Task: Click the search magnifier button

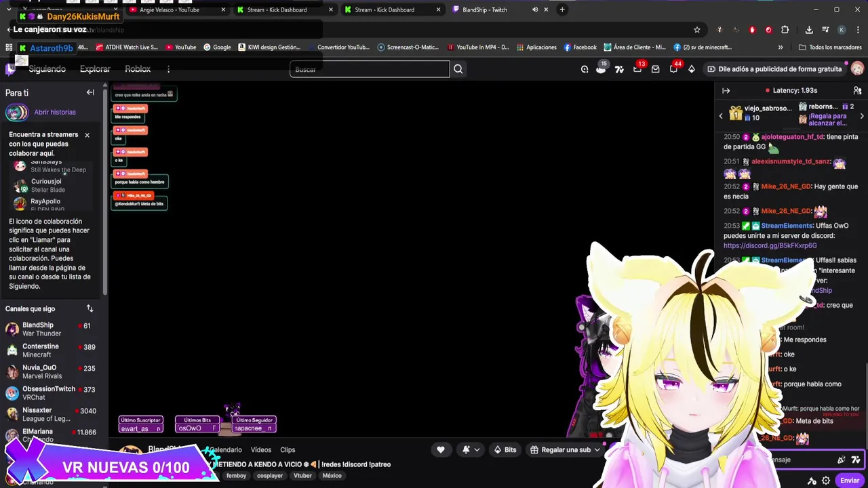Action: 458,69
